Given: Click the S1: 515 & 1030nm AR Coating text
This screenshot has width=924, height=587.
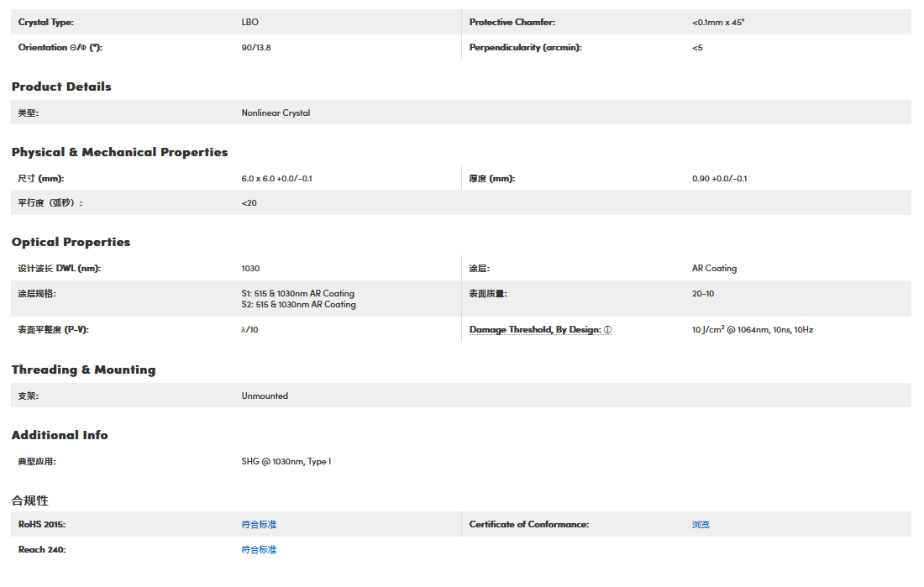Looking at the screenshot, I should click(x=297, y=294).
